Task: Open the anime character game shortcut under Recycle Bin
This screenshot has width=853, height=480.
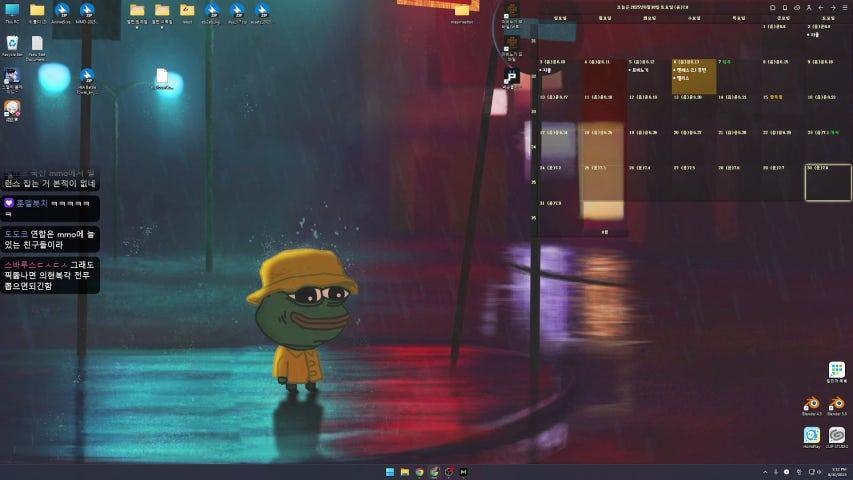Action: (x=12, y=80)
